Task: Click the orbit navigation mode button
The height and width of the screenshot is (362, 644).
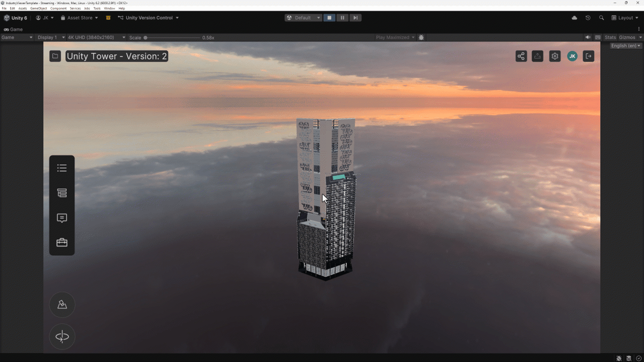Action: 62,337
